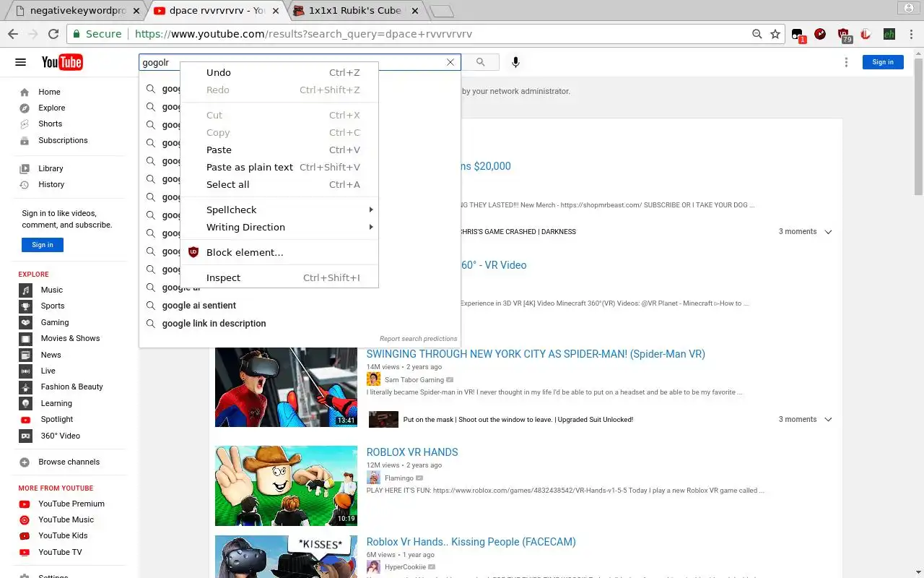Screen dimensions: 924x578
Task: Open new tab button
Action: 441,11
